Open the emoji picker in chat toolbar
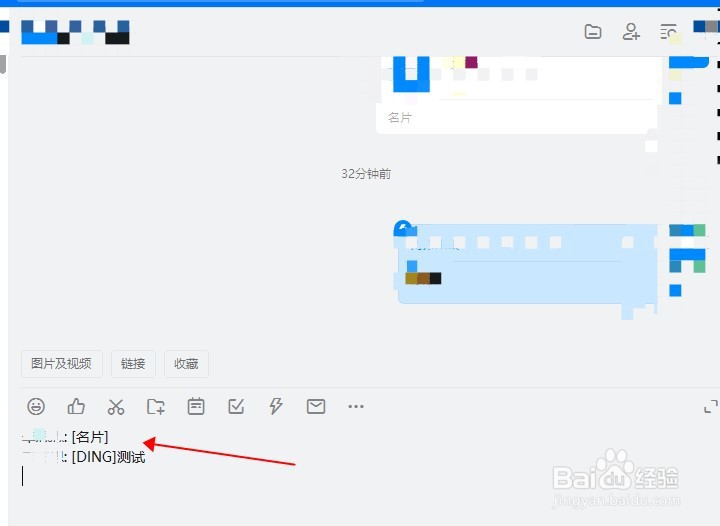 pyautogui.click(x=36, y=406)
